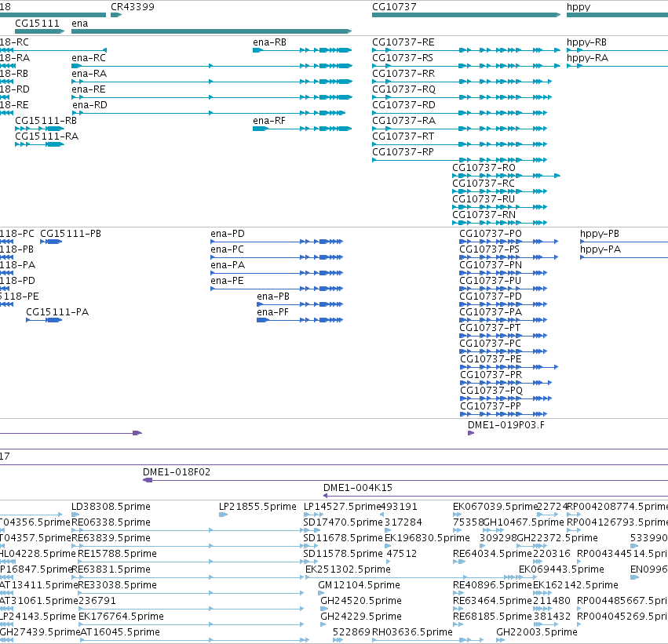Screen dimensions: 668x644
Task: Open the ena-RB transcript
Action: 302,50
